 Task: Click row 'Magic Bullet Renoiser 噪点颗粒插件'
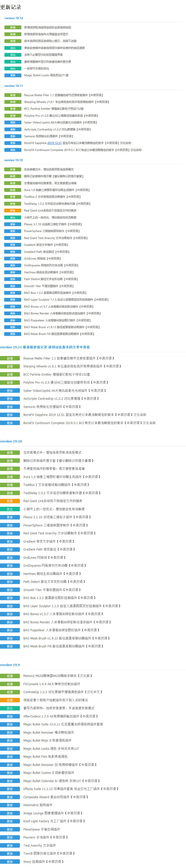coord(48,733)
